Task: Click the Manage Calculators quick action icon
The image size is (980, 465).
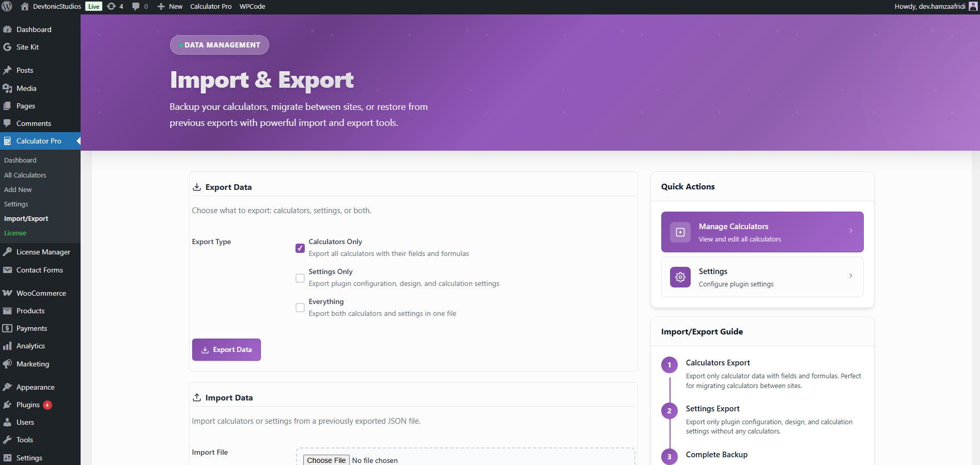Action: point(680,232)
